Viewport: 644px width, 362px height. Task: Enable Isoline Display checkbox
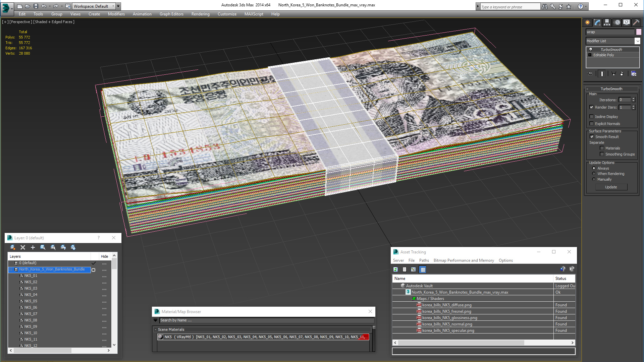tap(592, 117)
